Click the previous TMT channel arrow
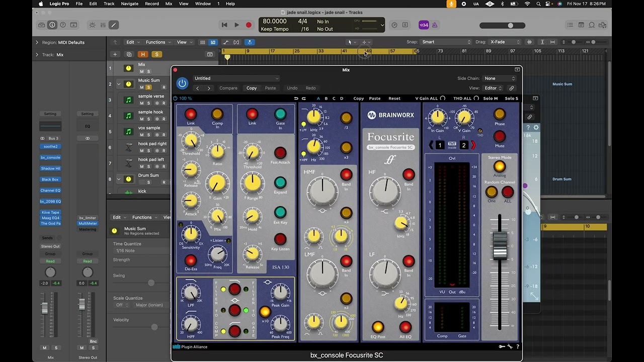Screen dimensions: 644x362 click(x=431, y=145)
